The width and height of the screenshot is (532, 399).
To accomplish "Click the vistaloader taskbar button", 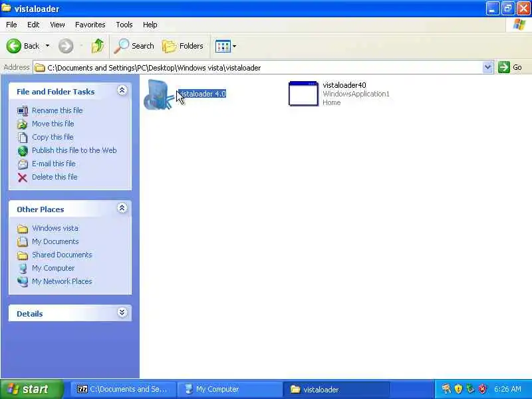I will [x=336, y=389].
